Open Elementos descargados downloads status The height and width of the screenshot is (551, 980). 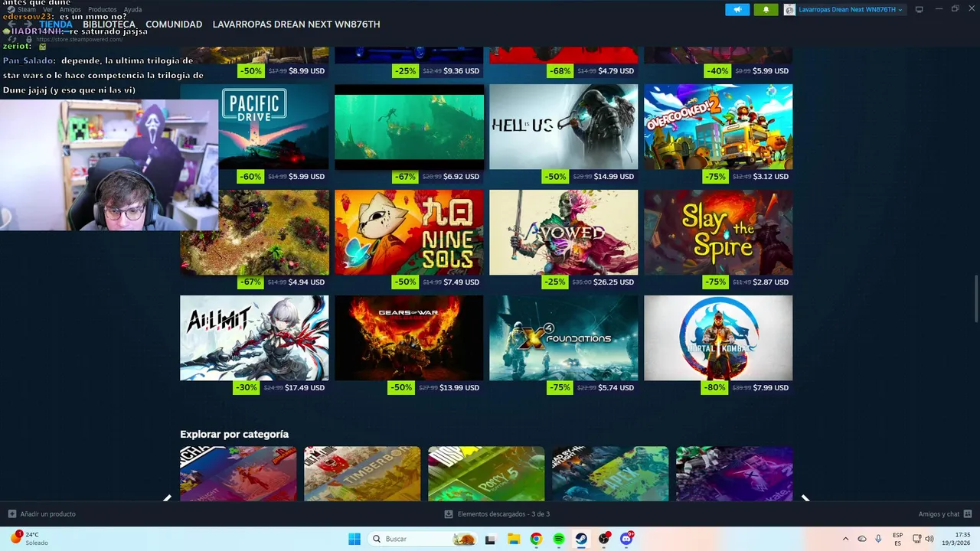point(498,514)
